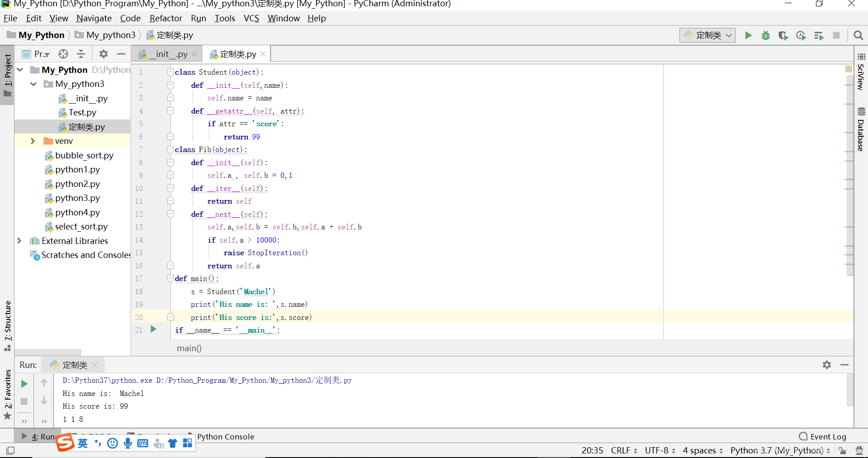Viewport: 868px width, 458px height.
Task: Open Python 3.7 interpreter selector
Action: tap(780, 450)
